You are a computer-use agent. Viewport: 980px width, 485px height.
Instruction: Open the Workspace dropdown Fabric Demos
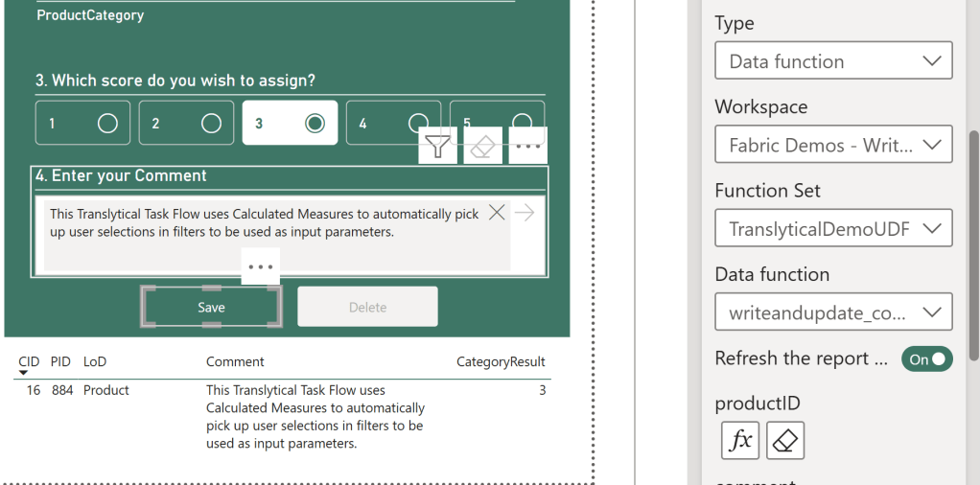point(833,145)
